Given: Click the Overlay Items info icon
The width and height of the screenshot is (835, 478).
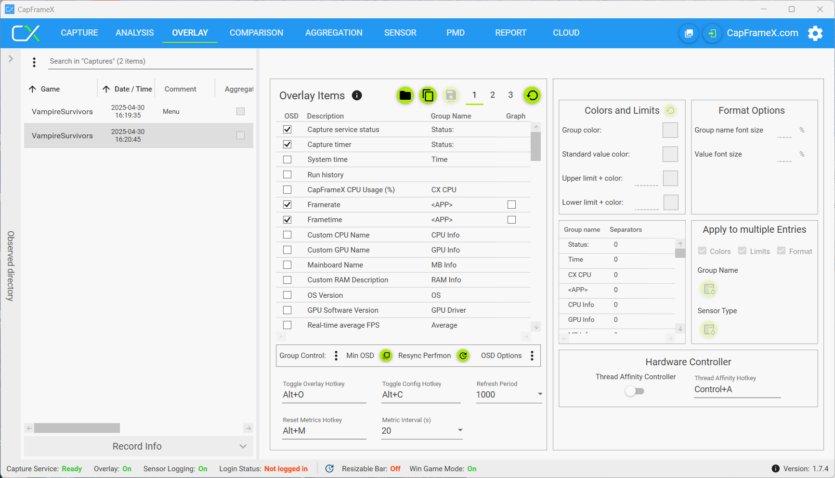Looking at the screenshot, I should (x=357, y=96).
